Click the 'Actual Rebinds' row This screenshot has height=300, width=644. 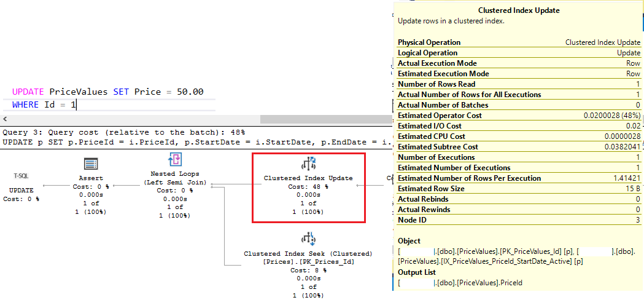click(x=519, y=199)
